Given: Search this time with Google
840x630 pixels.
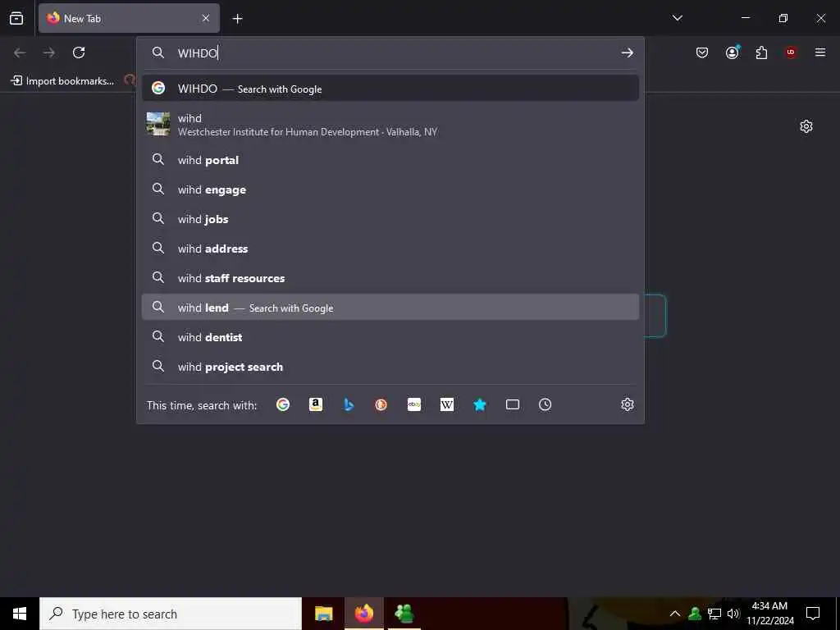Looking at the screenshot, I should point(283,404).
